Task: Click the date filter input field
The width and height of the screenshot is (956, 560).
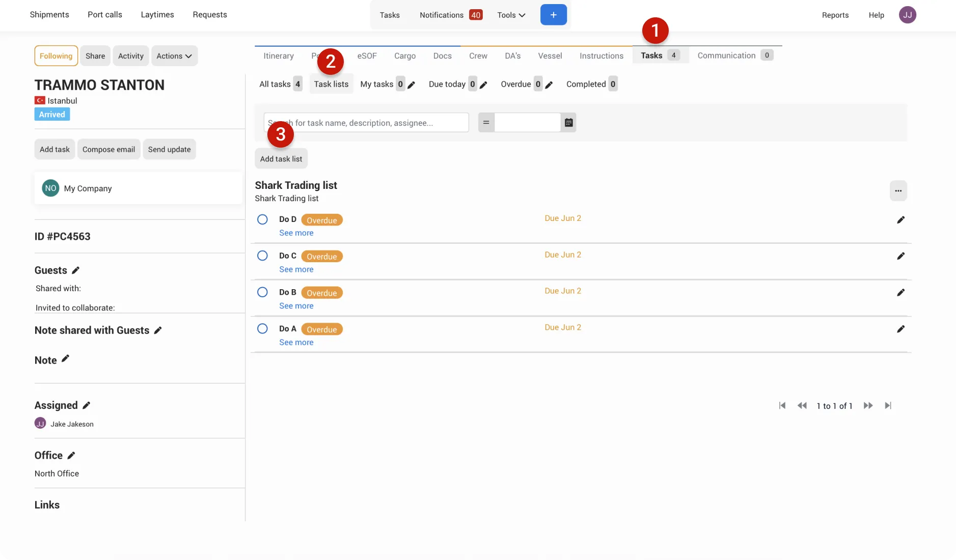Action: (x=527, y=123)
